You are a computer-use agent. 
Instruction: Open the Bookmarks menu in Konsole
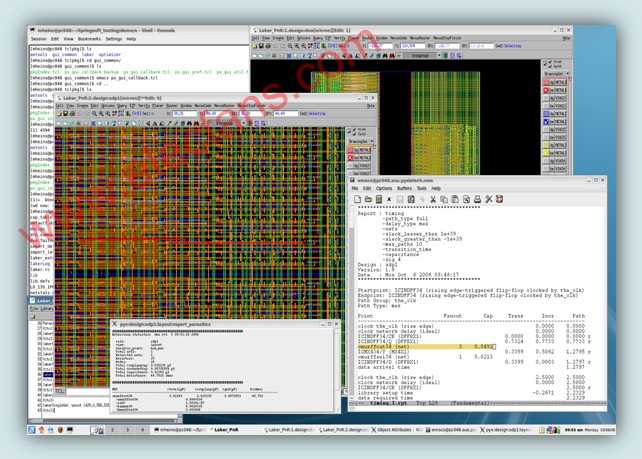(x=89, y=39)
